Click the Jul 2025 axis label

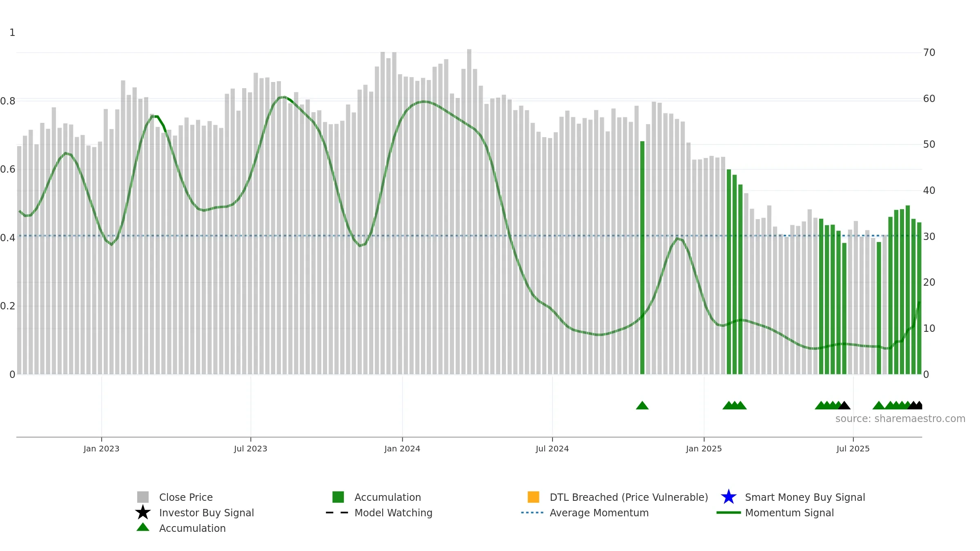click(x=853, y=449)
